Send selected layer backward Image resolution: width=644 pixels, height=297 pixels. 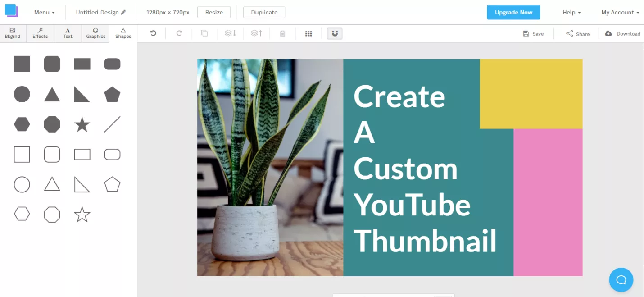tap(231, 33)
